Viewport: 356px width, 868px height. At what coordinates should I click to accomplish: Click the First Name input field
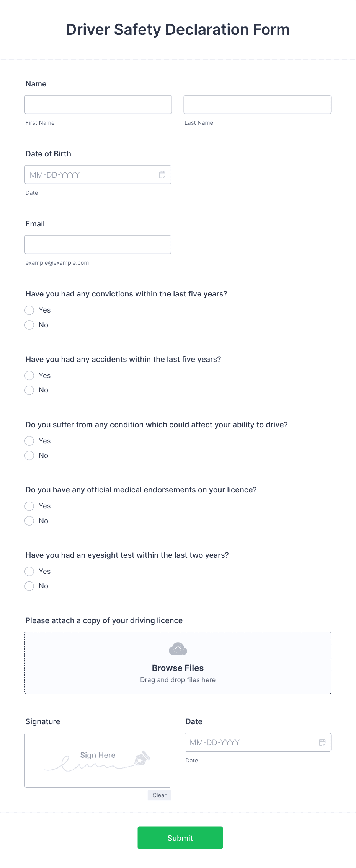tap(98, 104)
